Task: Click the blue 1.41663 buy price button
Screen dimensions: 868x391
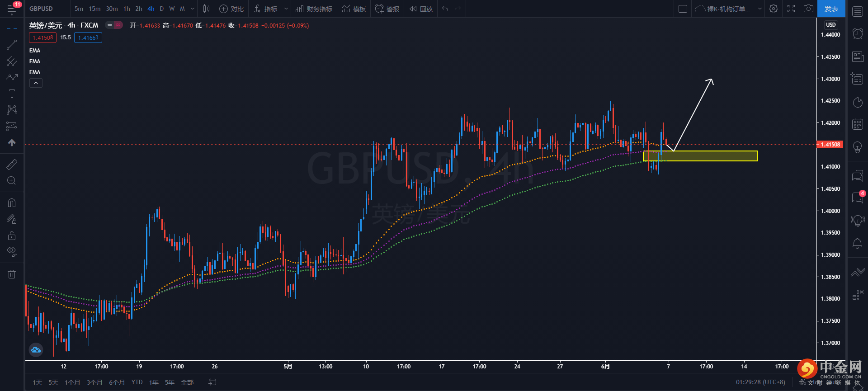Action: point(88,38)
